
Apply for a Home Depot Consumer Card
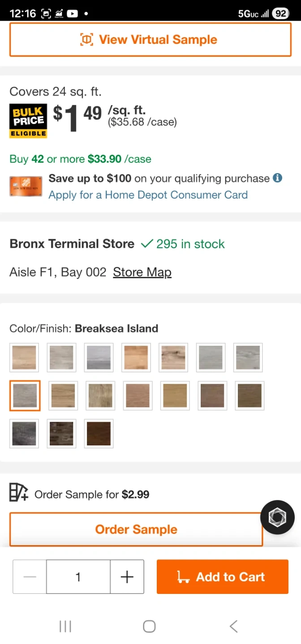click(x=148, y=195)
